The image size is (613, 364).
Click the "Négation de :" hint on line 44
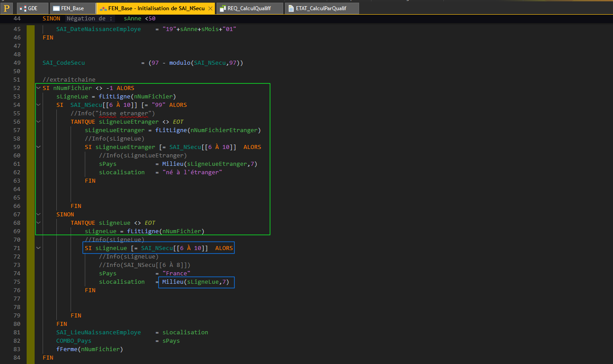pos(90,19)
